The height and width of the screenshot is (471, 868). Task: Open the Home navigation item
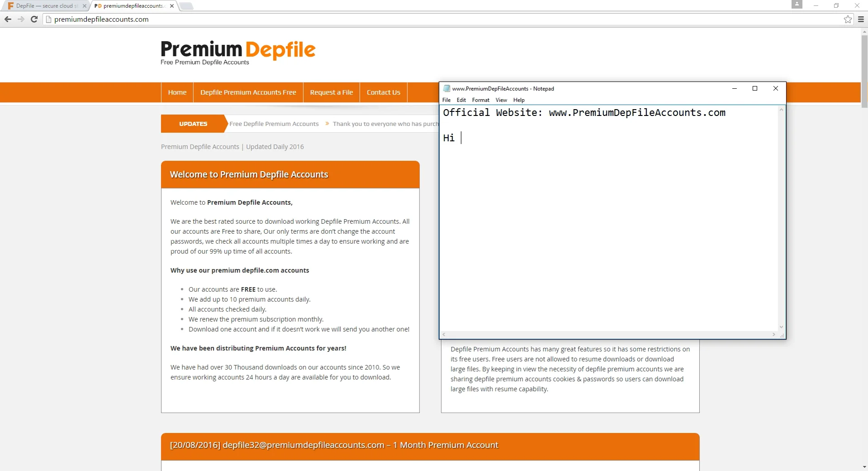(x=177, y=92)
